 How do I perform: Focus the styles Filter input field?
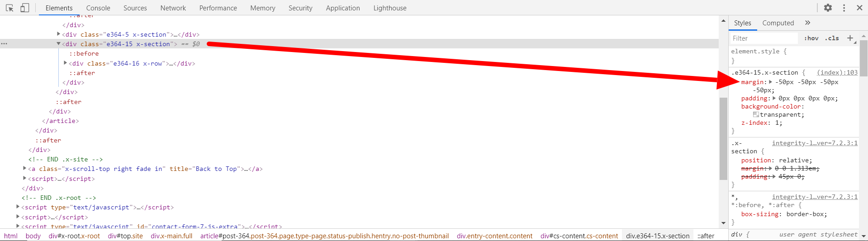(764, 38)
